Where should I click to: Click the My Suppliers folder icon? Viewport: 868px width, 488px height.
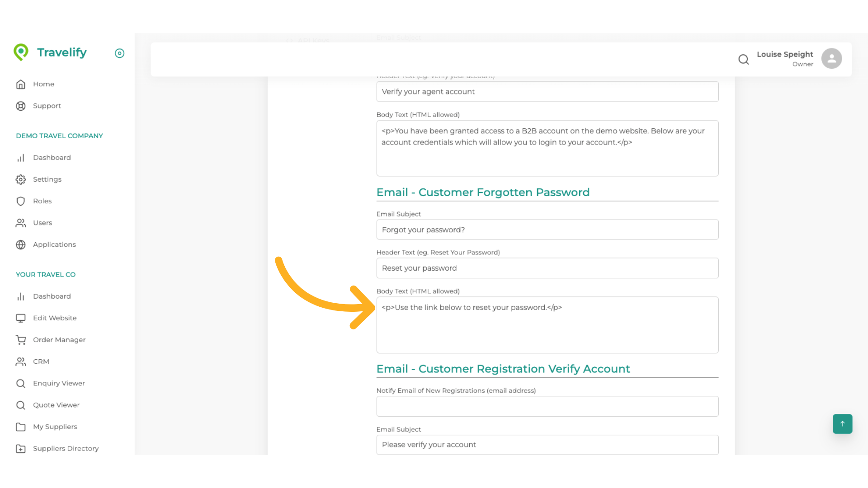(21, 427)
